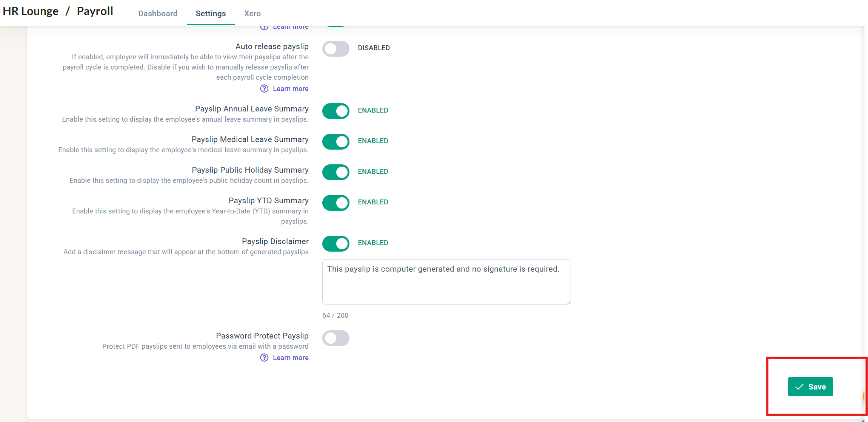This screenshot has height=422, width=868.
Task: Click help icon under Password Protect Payslip
Action: [264, 357]
